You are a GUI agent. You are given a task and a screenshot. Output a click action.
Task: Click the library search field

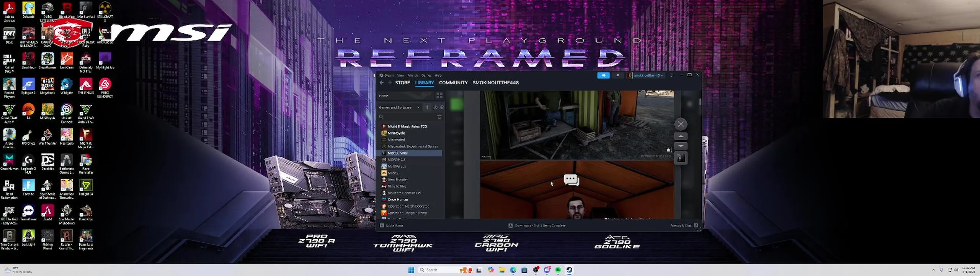[407, 117]
